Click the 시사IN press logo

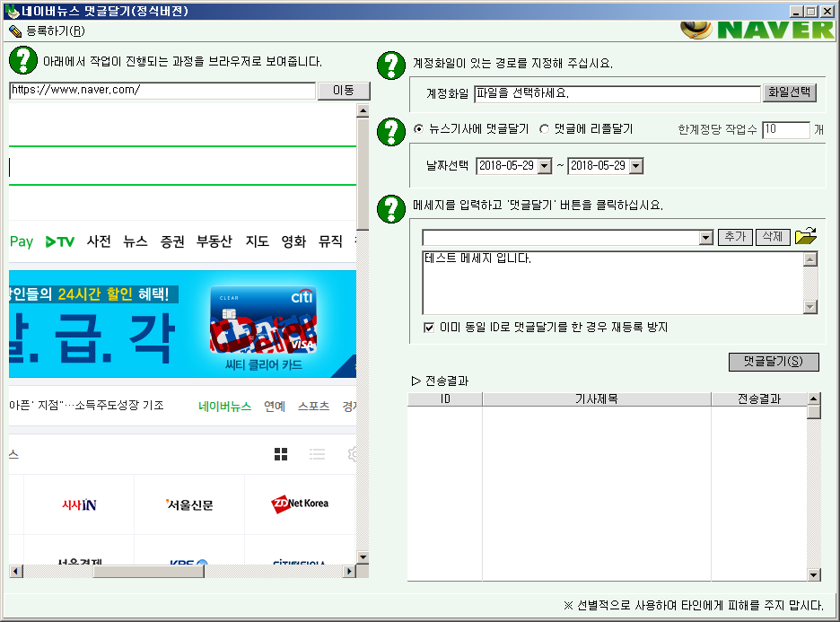(79, 504)
